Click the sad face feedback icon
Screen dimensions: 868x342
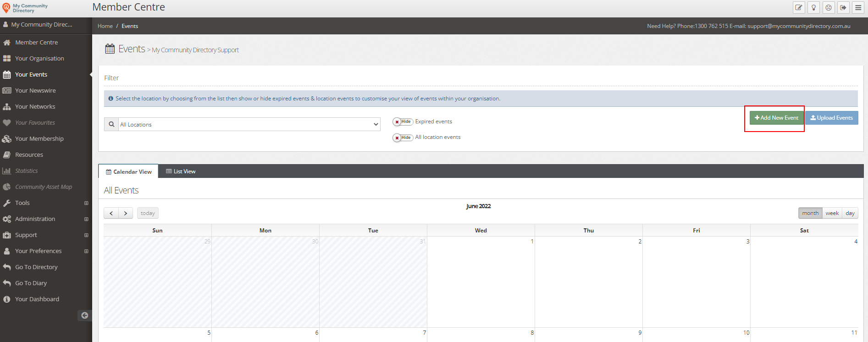pos(829,7)
